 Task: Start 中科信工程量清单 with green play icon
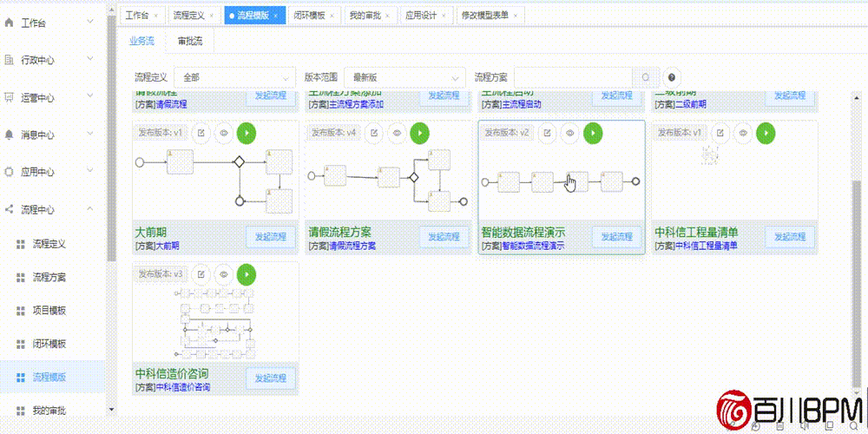pos(766,133)
